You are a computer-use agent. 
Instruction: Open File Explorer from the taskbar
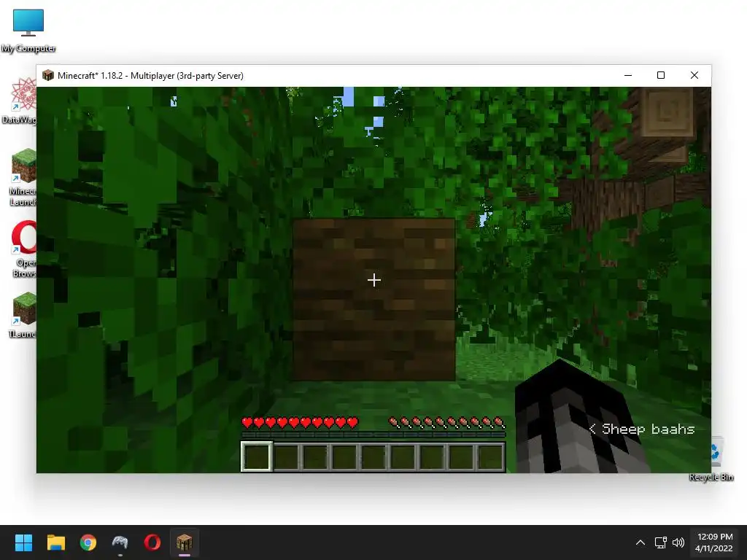pos(55,542)
